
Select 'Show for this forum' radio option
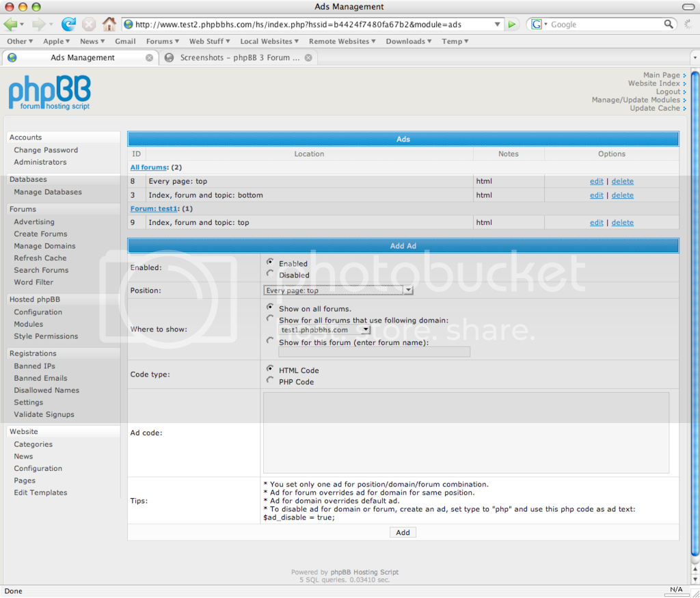pyautogui.click(x=271, y=341)
